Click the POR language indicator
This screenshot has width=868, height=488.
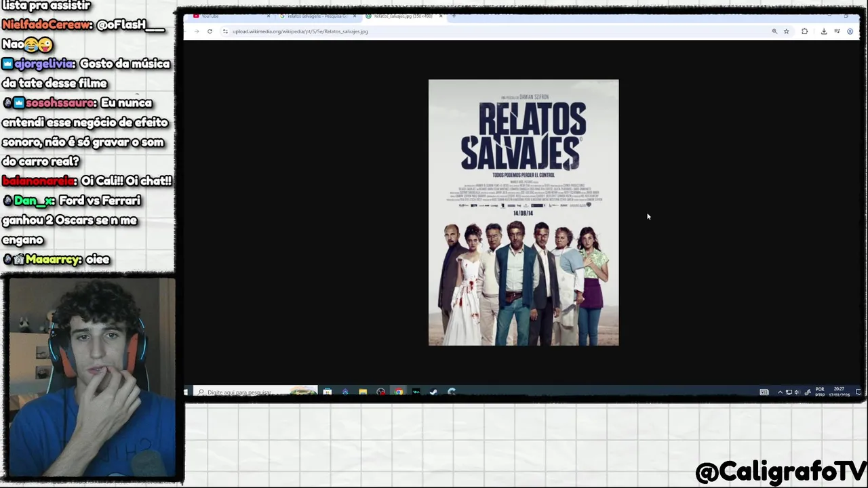(820, 392)
